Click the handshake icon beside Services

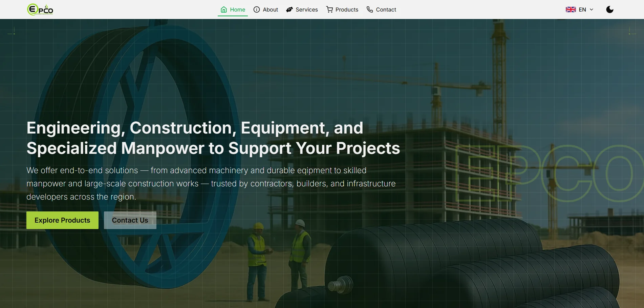289,9
